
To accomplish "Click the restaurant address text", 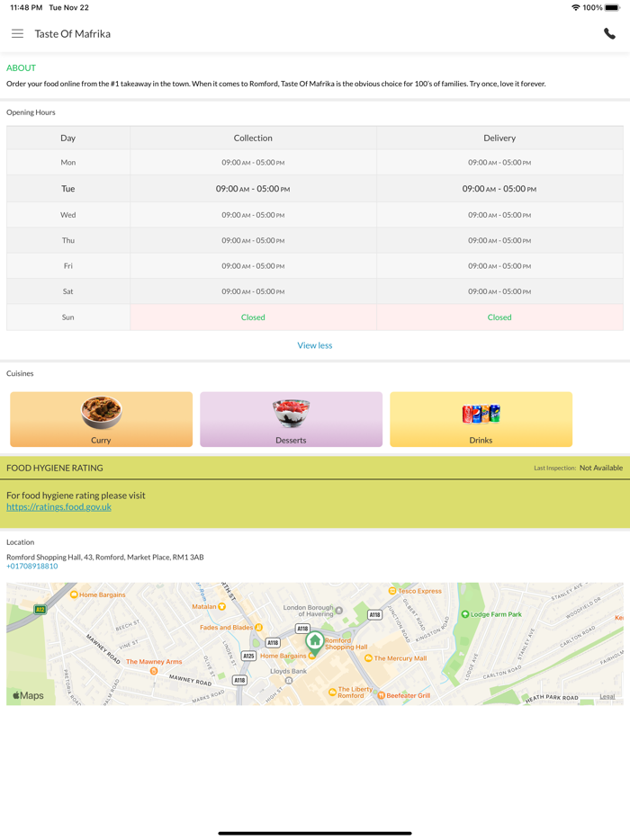I will point(105,557).
